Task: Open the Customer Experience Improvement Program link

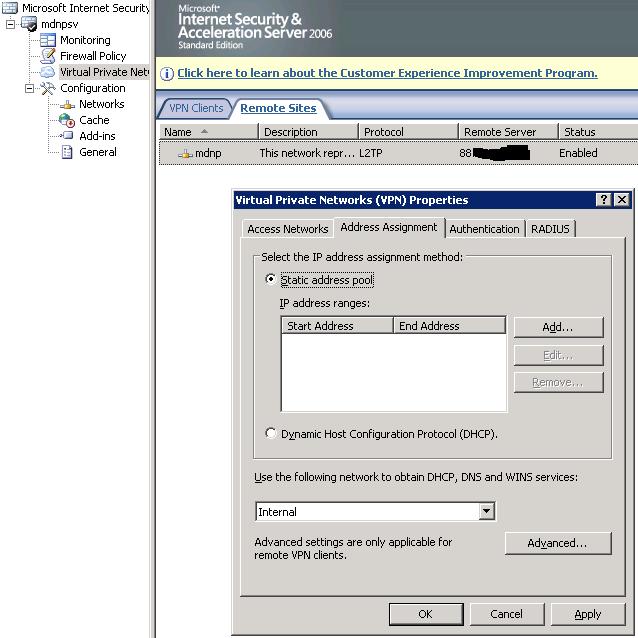Action: 387,73
